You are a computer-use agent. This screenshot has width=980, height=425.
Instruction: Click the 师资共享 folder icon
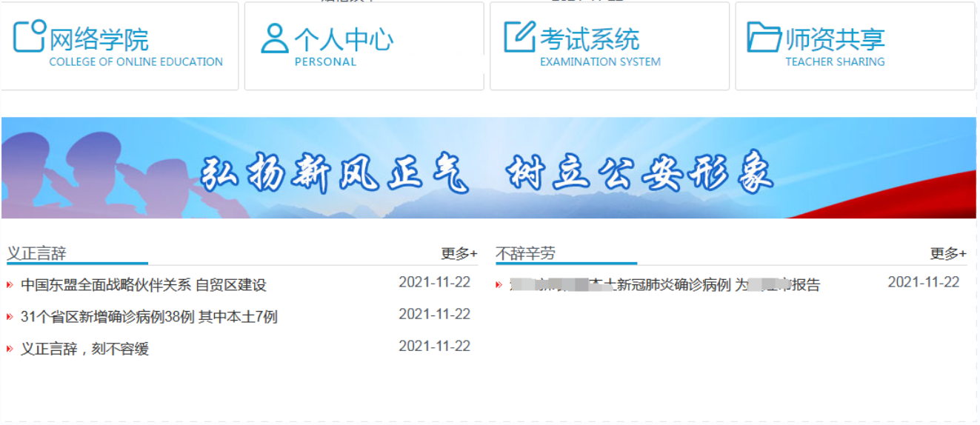[x=764, y=37]
